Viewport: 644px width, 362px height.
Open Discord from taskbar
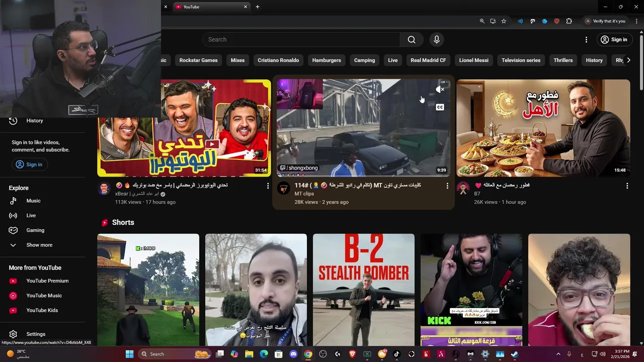293,354
